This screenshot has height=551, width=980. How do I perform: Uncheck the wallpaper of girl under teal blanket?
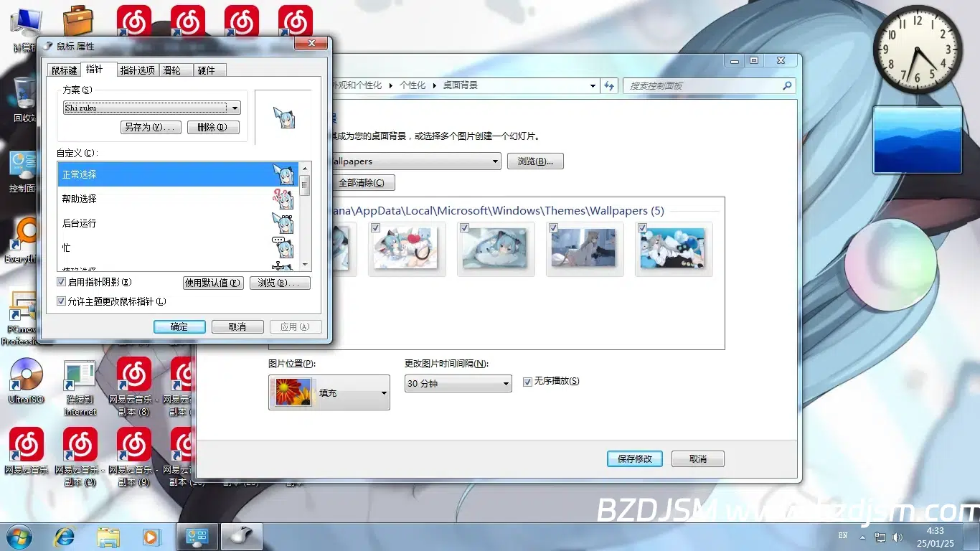(464, 228)
